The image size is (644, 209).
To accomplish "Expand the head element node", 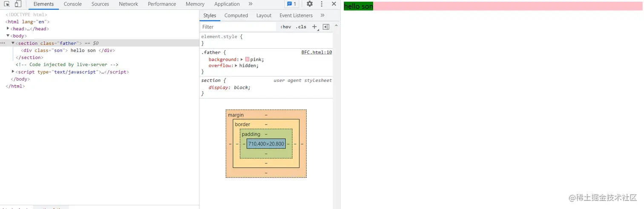I will pos(8,29).
